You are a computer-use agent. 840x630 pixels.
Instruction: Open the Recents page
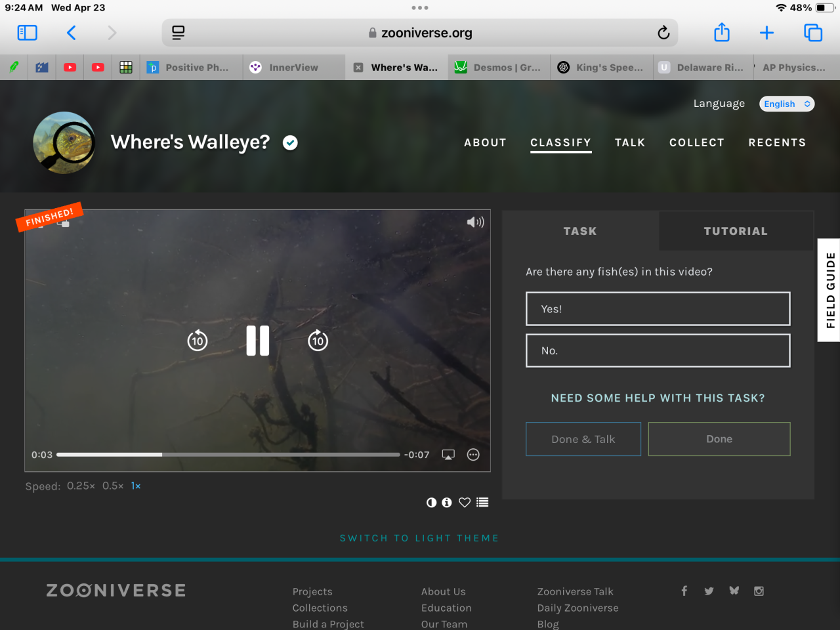[777, 142]
